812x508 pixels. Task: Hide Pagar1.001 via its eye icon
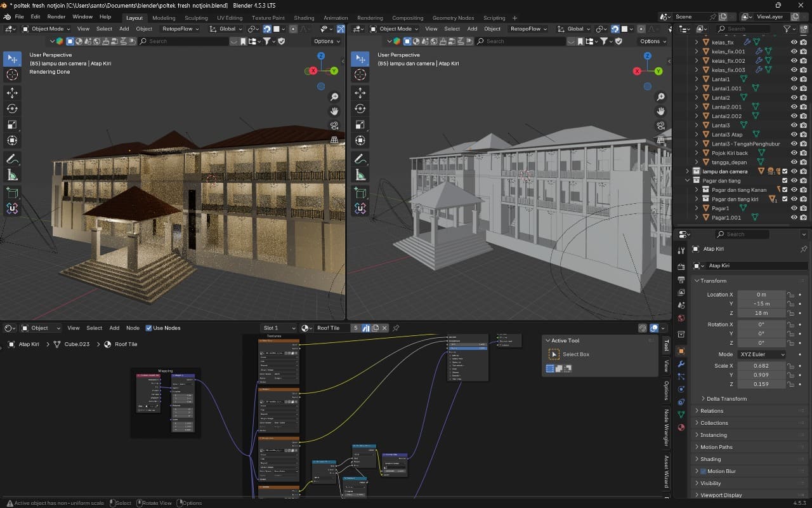click(x=794, y=217)
